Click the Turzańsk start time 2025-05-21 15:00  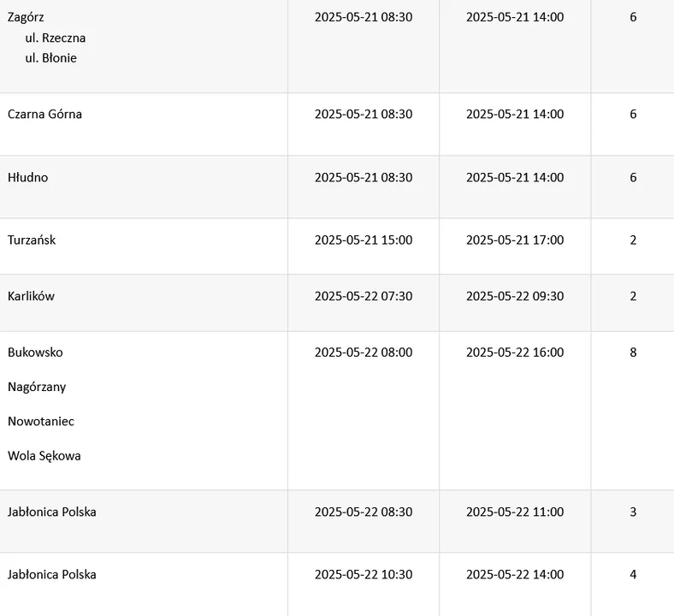(364, 240)
